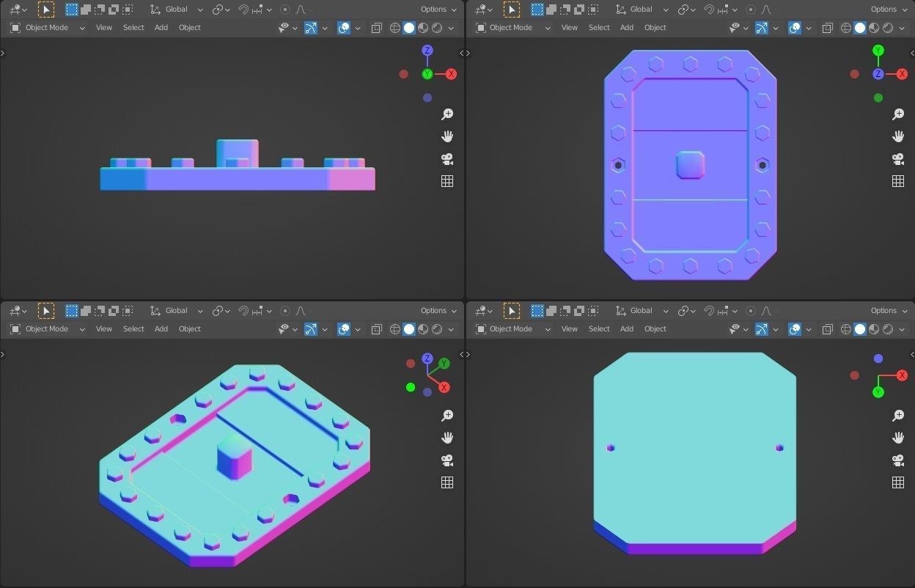Toggle snapping magnet in perspective viewport

pyautogui.click(x=243, y=311)
